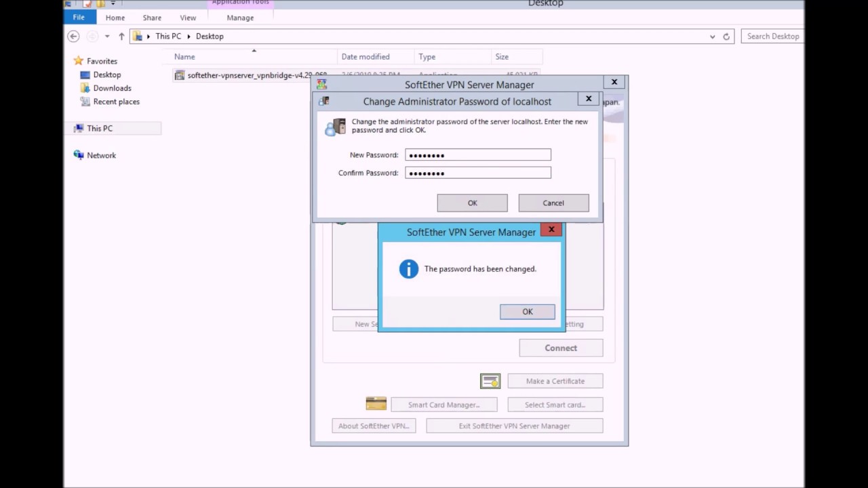Click the Connect button
The height and width of the screenshot is (488, 868).
point(561,348)
